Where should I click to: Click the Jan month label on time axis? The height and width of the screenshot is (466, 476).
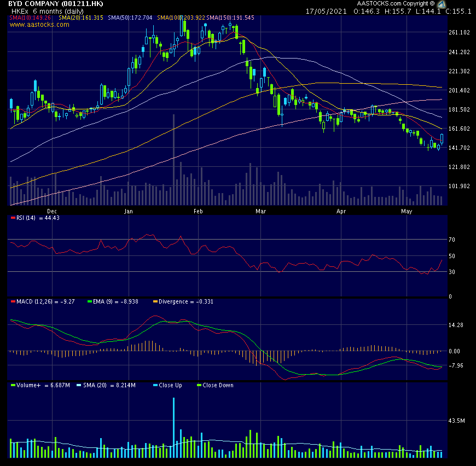pyautogui.click(x=129, y=211)
